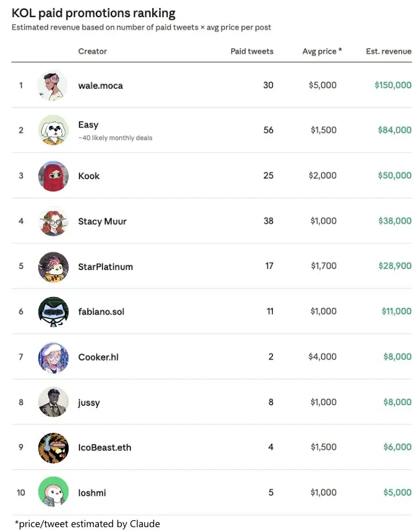Select the IcoBeast.eth creator name
Image resolution: width=420 pixels, height=530 pixels.
click(x=104, y=448)
